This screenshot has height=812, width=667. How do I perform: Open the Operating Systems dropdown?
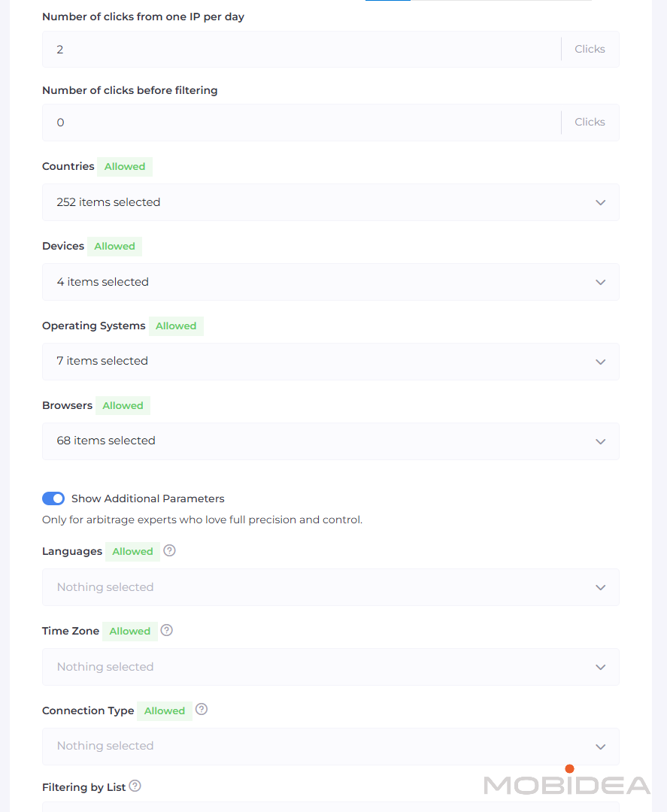(x=330, y=362)
